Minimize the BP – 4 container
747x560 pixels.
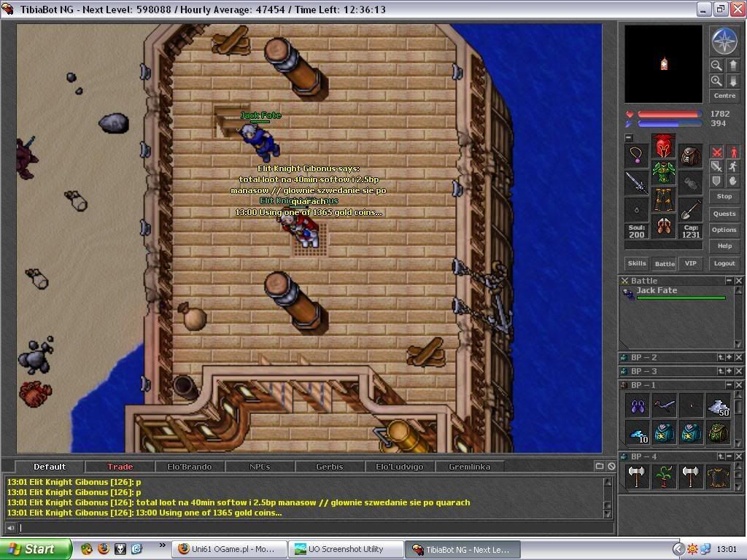(x=729, y=456)
